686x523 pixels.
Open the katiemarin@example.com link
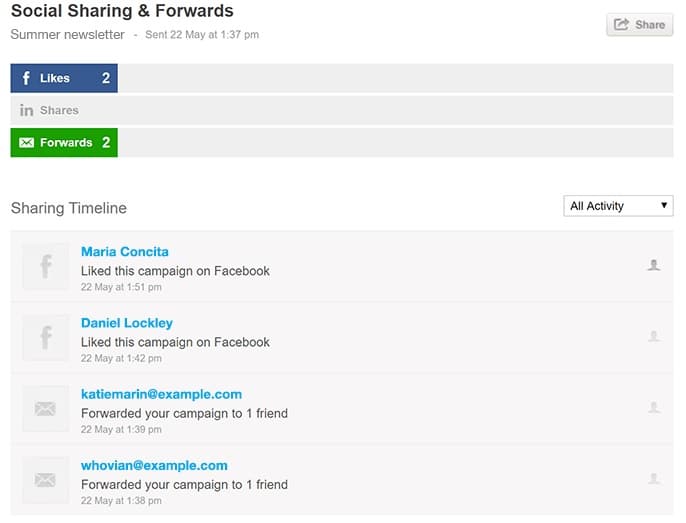tap(161, 394)
